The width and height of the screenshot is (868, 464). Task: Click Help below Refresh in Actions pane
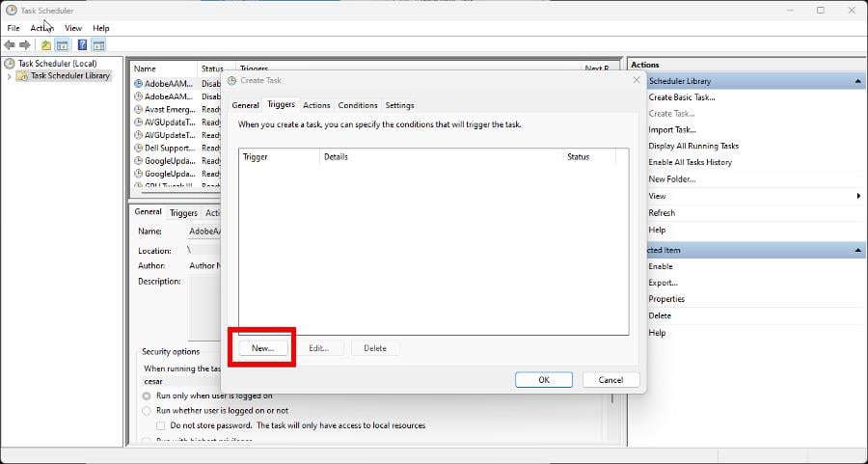[x=657, y=230]
